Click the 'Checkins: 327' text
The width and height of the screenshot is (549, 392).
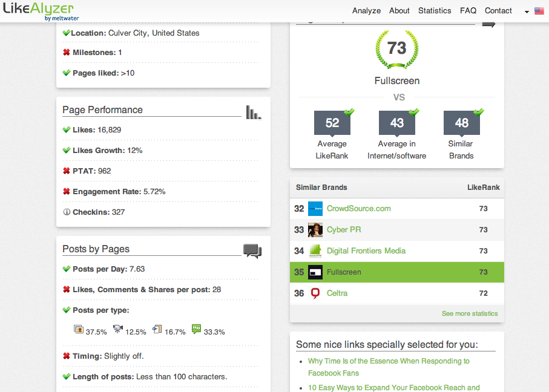pos(99,212)
